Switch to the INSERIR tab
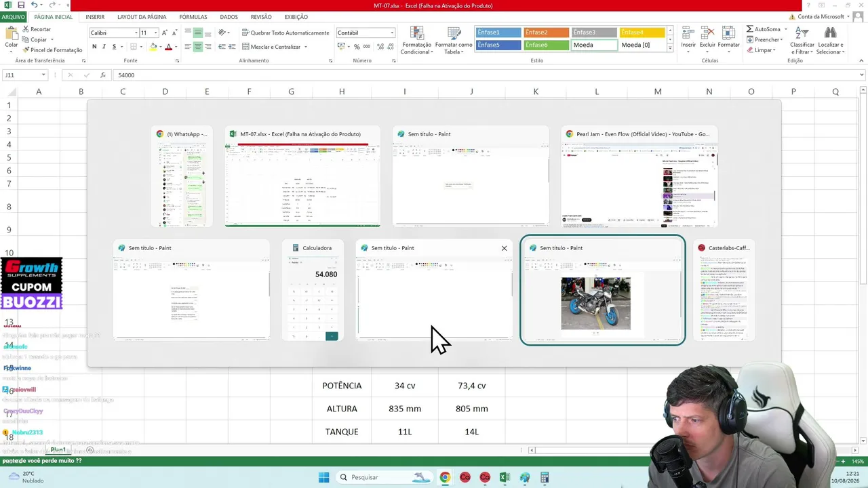The height and width of the screenshot is (488, 868). [95, 17]
